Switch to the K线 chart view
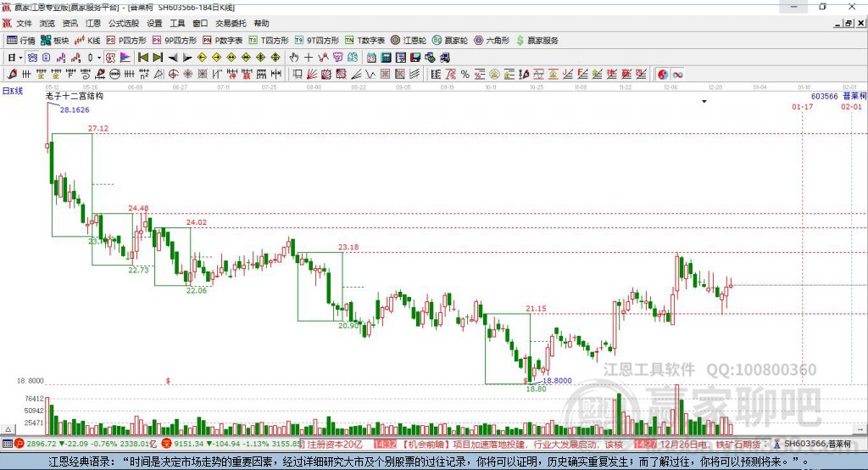Screen dimensions: 868x470 87,41
